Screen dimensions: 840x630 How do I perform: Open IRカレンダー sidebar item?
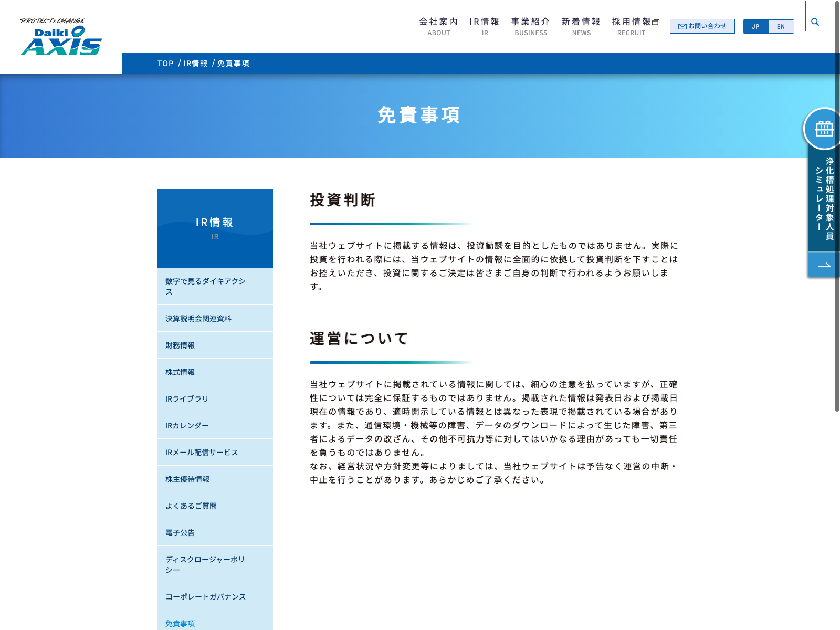click(187, 426)
